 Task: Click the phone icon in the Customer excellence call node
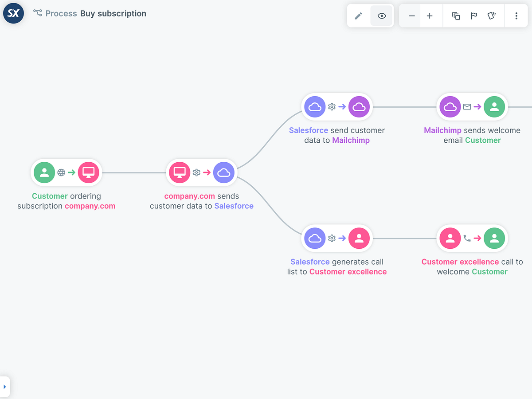tap(467, 238)
